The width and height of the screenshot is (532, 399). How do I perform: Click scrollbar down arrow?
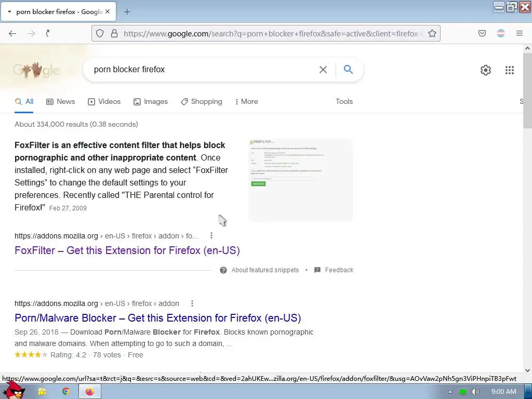(x=527, y=370)
